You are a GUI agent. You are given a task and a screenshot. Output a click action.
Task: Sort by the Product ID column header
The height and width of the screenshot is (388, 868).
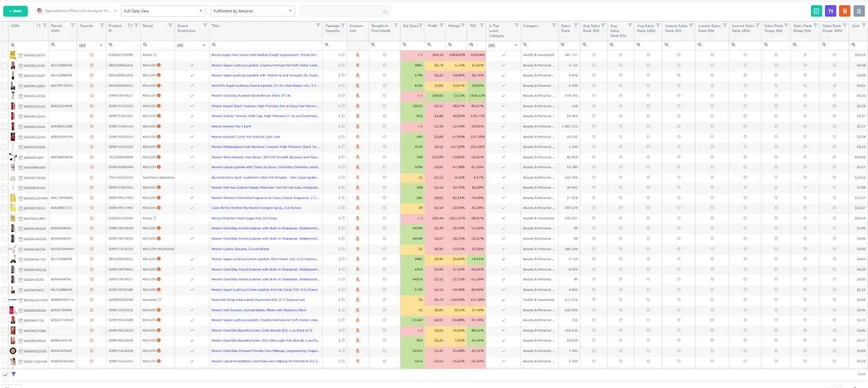pos(115,28)
